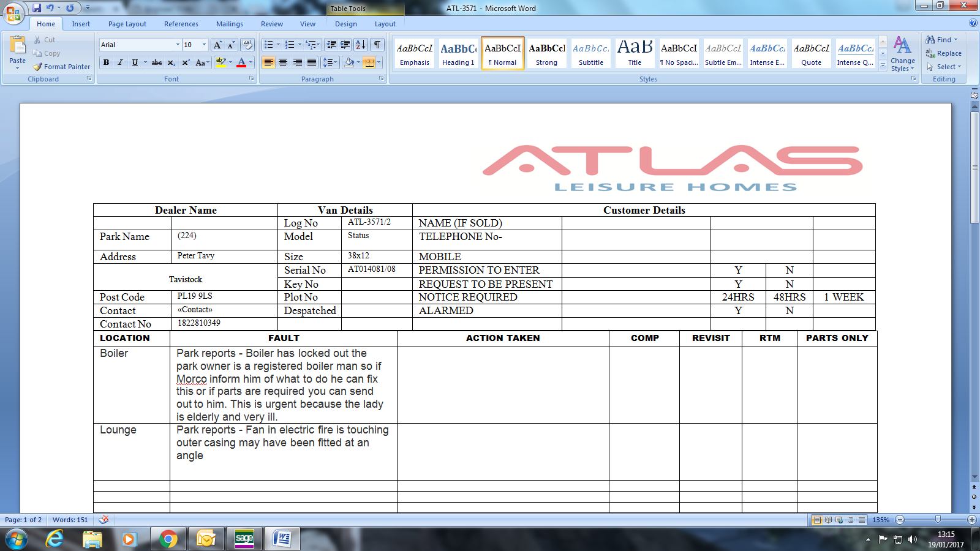Justify the paragraph text

312,62
